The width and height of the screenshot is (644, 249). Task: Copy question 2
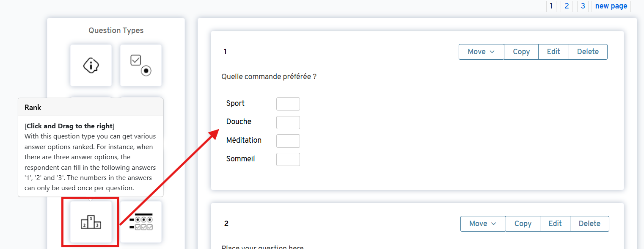[523, 224]
